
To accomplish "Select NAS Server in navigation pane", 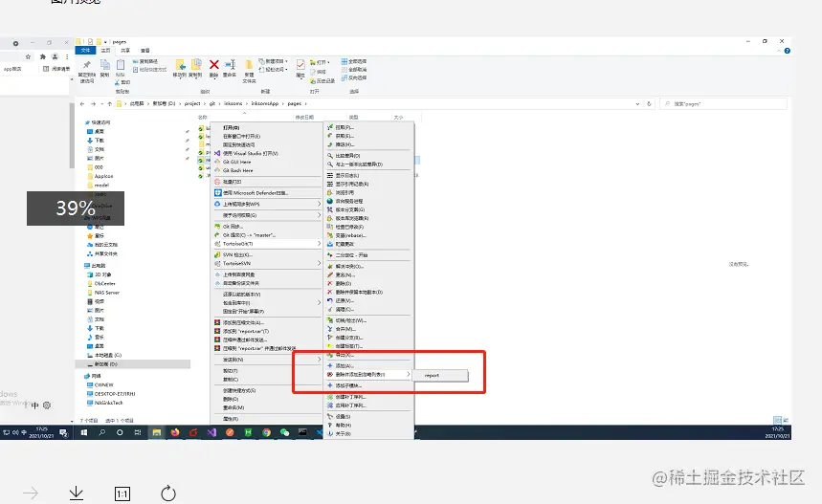I will click(x=103, y=293).
